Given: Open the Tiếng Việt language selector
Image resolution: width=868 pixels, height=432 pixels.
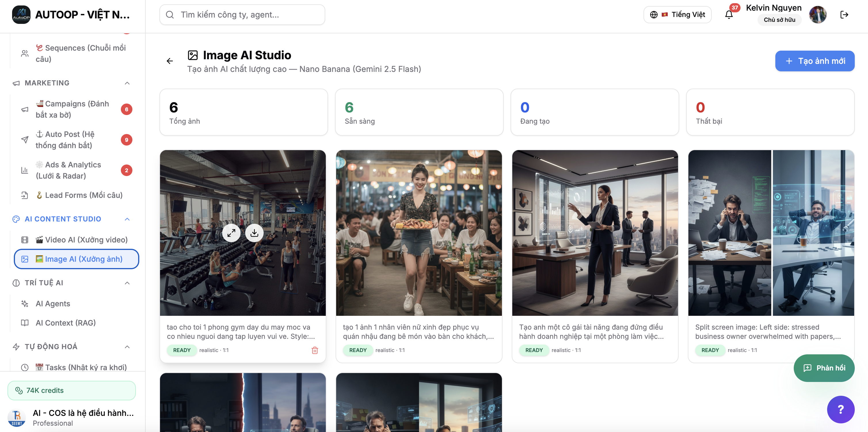Looking at the screenshot, I should [x=677, y=15].
